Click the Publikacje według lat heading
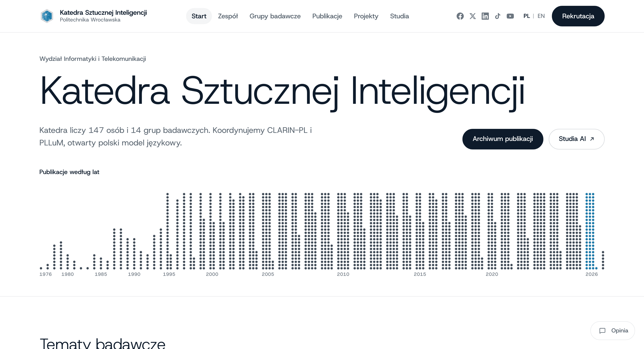The width and height of the screenshot is (644, 349). 69,172
